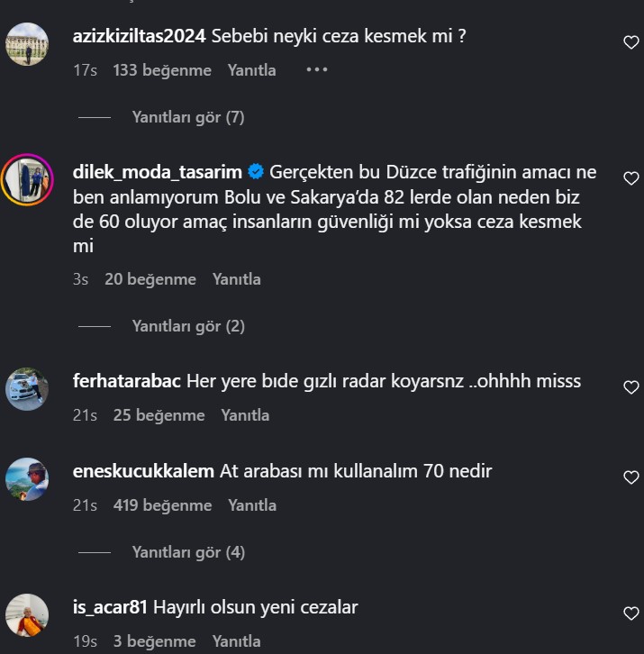
Task: Like azizkiziltas2024's comment with the heart
Action: click(x=631, y=41)
